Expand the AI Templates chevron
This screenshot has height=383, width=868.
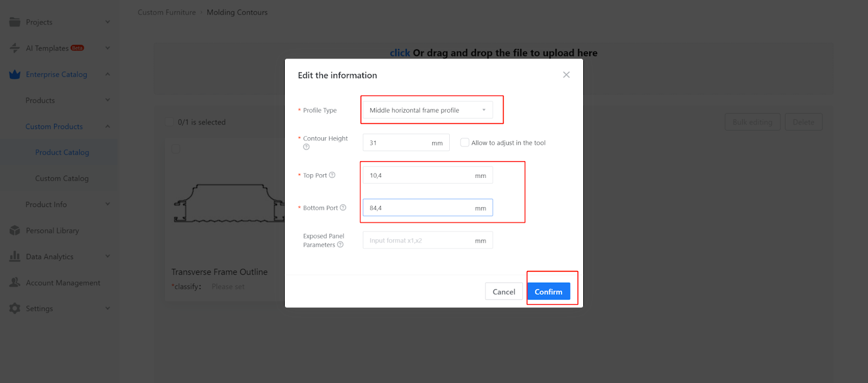point(107,48)
